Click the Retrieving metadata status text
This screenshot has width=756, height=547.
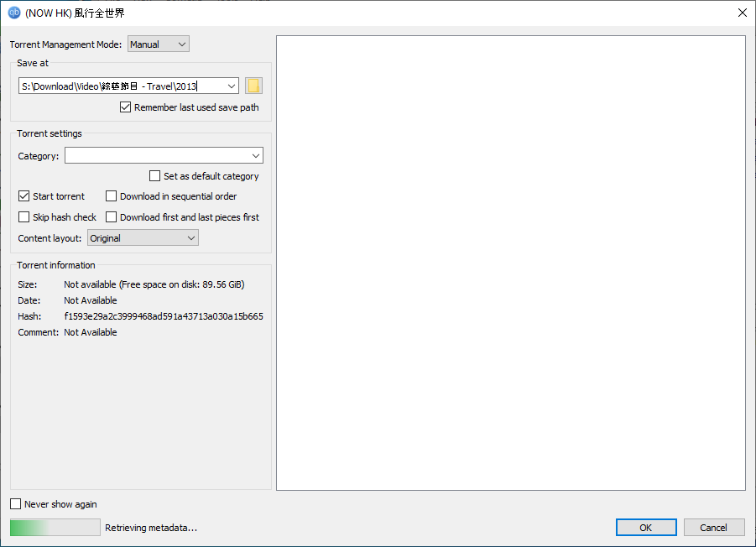151,529
